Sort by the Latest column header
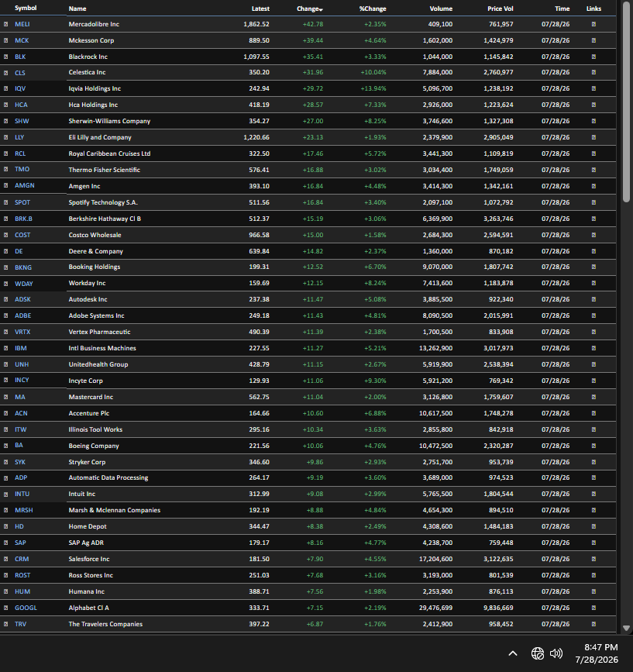This screenshot has width=633, height=672. click(260, 9)
